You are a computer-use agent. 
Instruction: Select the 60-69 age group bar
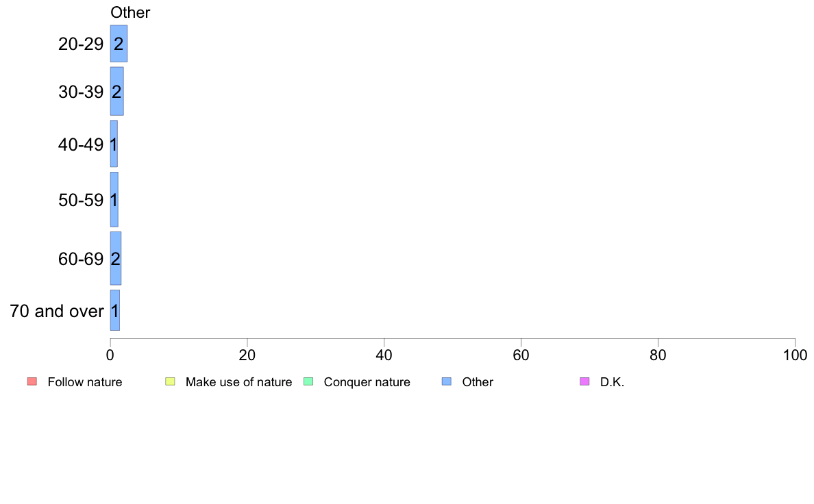(x=116, y=258)
